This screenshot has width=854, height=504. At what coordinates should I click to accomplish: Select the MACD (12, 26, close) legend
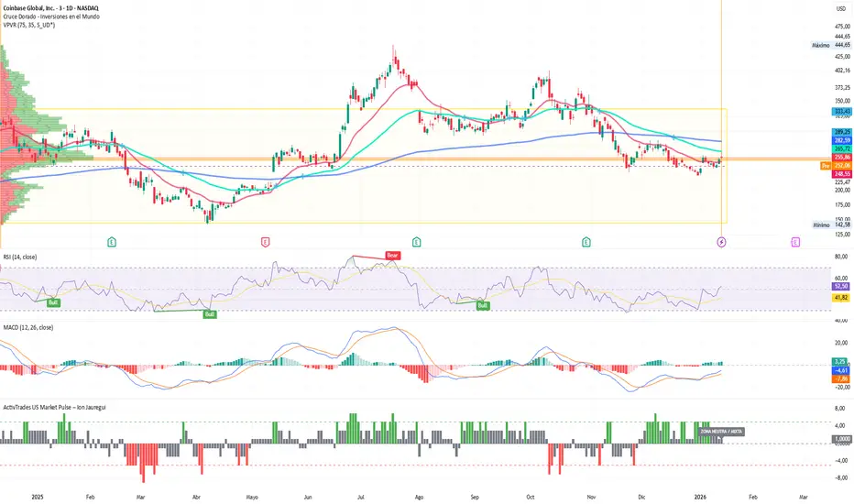pos(28,327)
